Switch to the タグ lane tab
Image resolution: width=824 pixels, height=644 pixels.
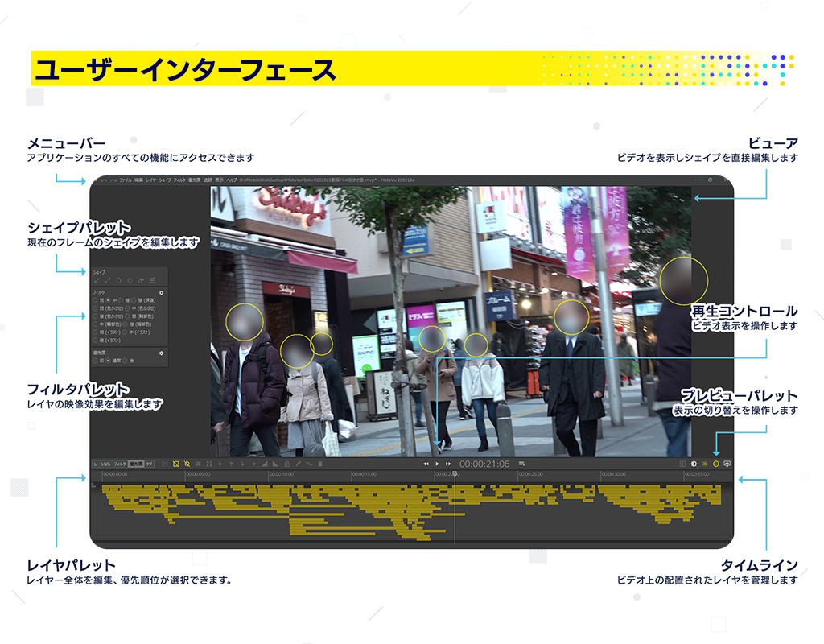click(x=149, y=464)
